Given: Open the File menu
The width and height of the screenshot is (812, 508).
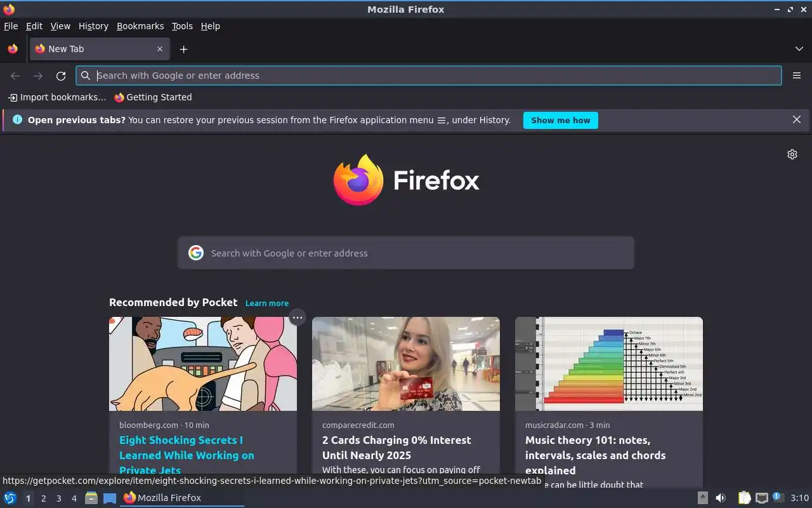Looking at the screenshot, I should tap(11, 26).
